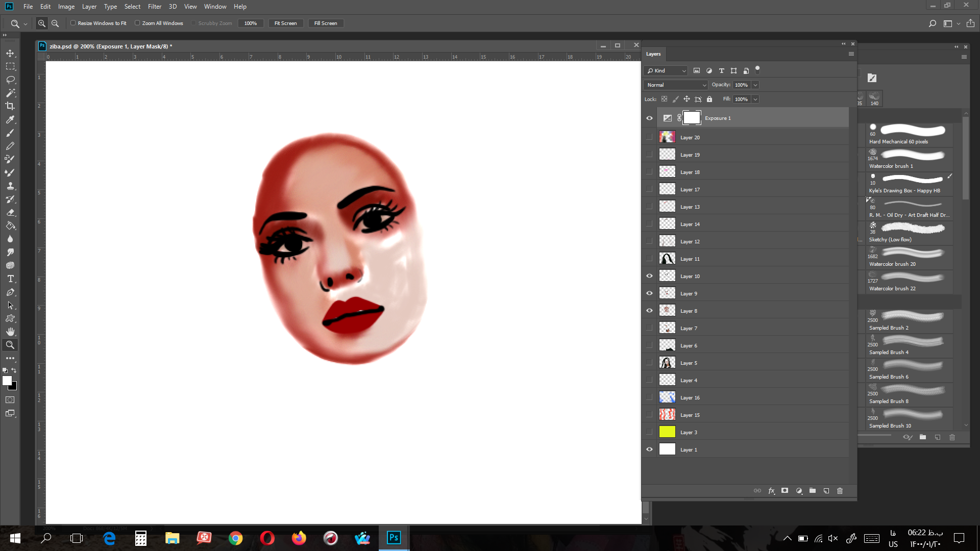Screen dimensions: 980x551
Task: Swap foreground and background colors
Action: tap(14, 370)
